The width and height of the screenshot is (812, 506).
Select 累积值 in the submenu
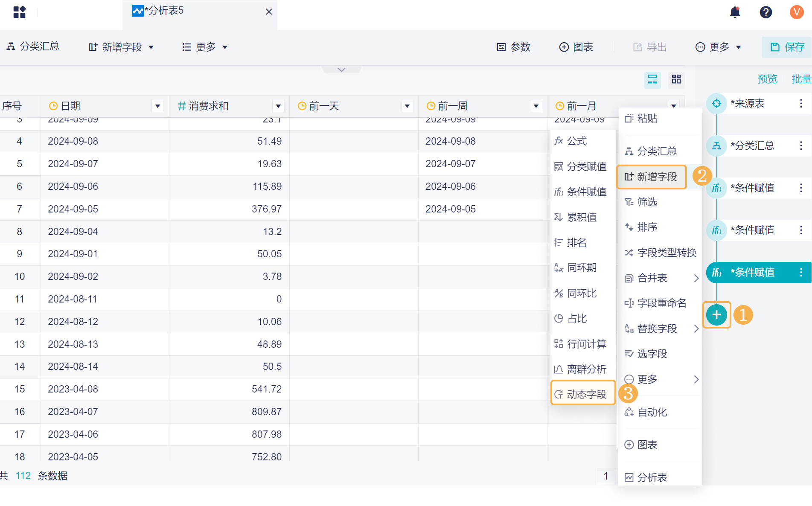tap(583, 217)
